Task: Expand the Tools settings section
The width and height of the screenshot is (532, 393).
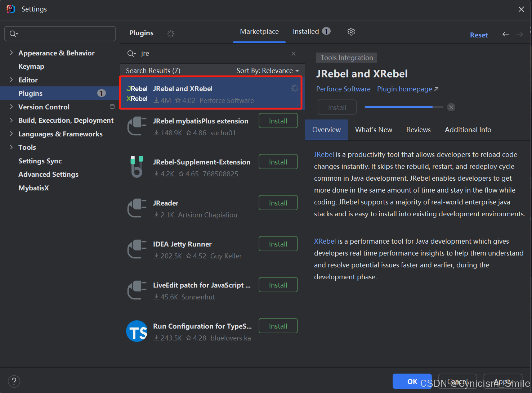Action: pos(11,147)
